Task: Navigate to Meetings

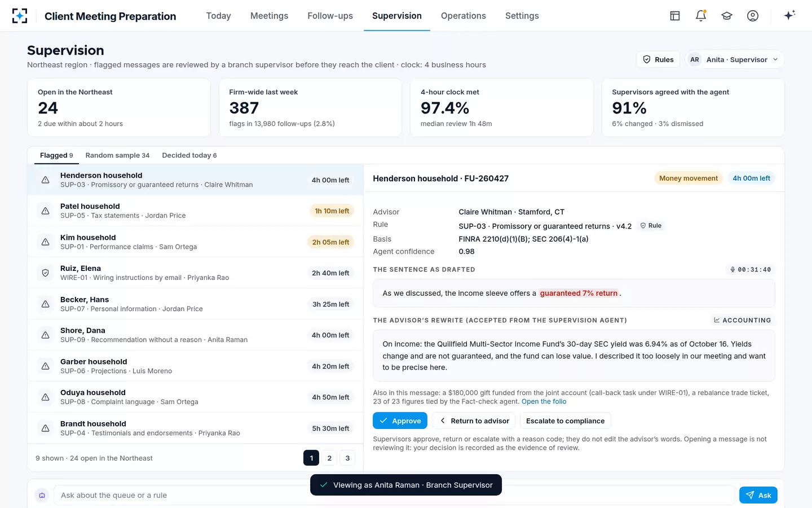Action: pos(269,16)
